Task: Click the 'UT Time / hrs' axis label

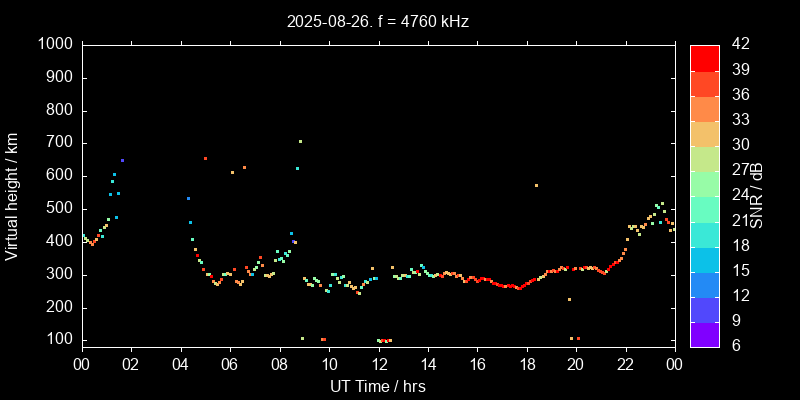Action: (377, 386)
